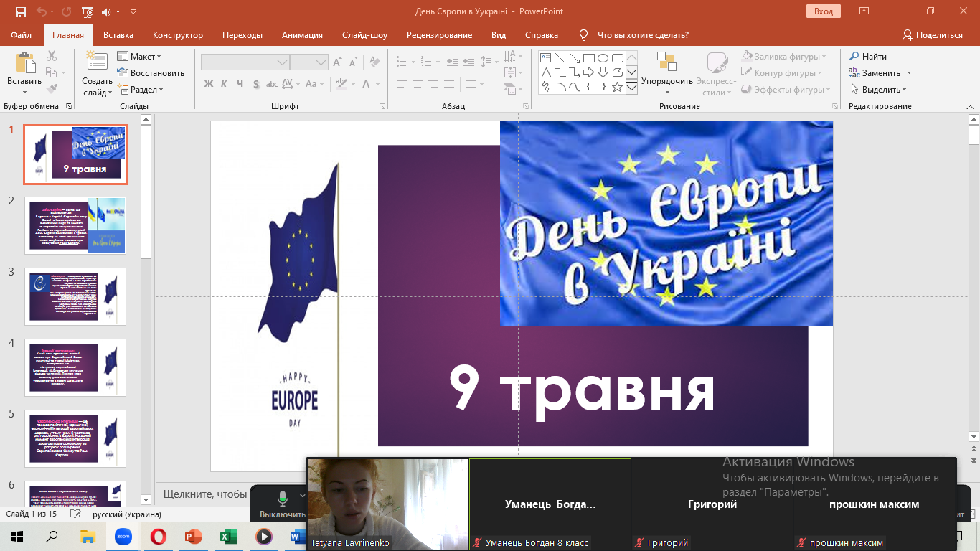The width and height of the screenshot is (980, 551).
Task: Toggle bold Ж formatting
Action: pos(209,84)
